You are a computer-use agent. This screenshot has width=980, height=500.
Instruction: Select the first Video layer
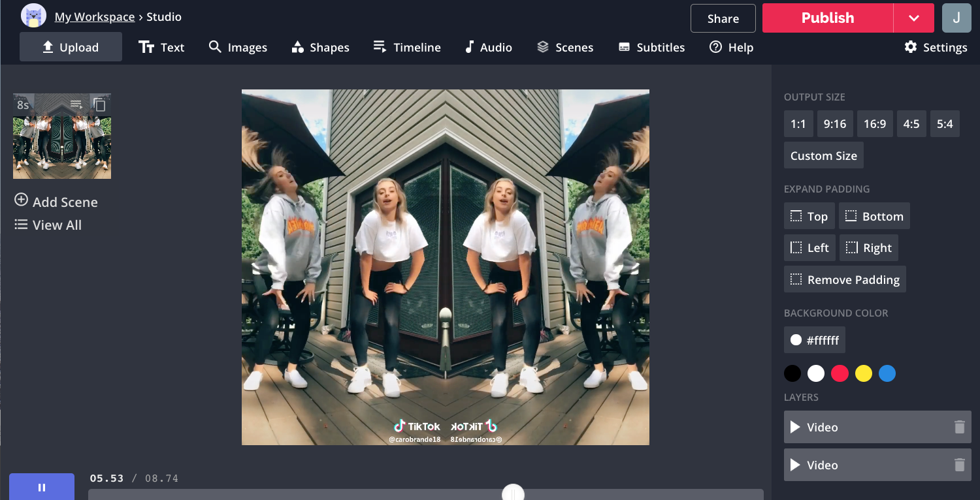877,427
